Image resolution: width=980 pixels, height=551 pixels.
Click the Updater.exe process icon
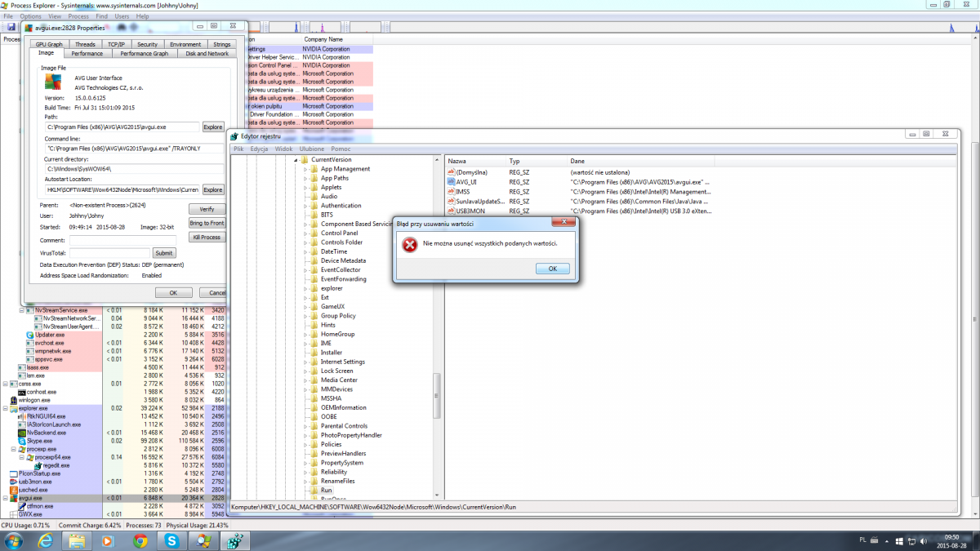click(x=30, y=335)
